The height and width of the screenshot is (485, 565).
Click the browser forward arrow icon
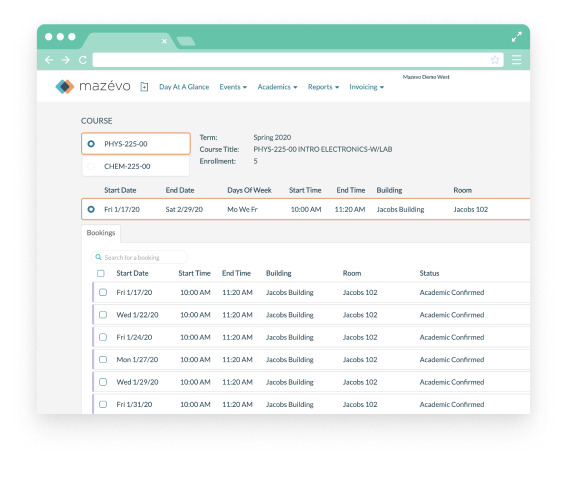(66, 60)
